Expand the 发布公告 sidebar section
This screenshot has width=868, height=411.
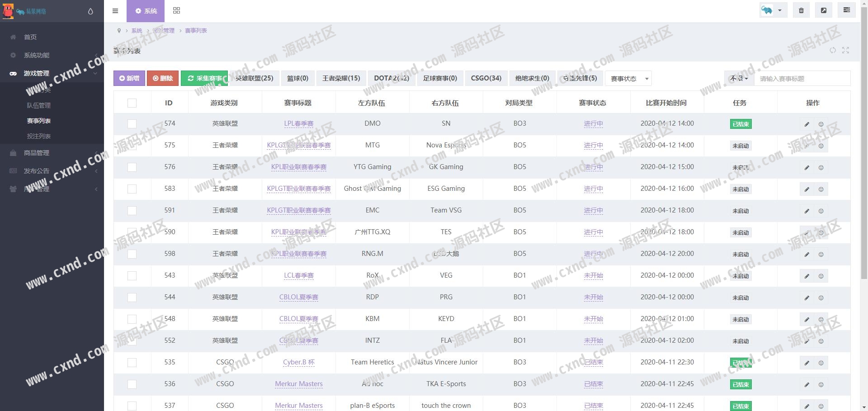tap(52, 171)
